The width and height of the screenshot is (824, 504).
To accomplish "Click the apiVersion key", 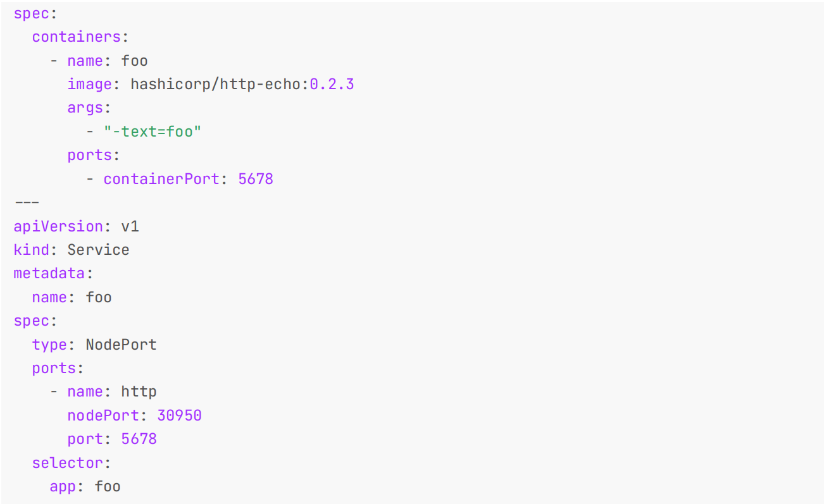I will (x=58, y=226).
